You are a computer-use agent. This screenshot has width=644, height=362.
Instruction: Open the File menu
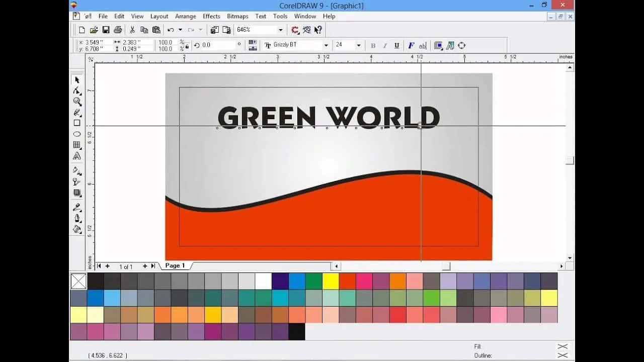coord(103,16)
